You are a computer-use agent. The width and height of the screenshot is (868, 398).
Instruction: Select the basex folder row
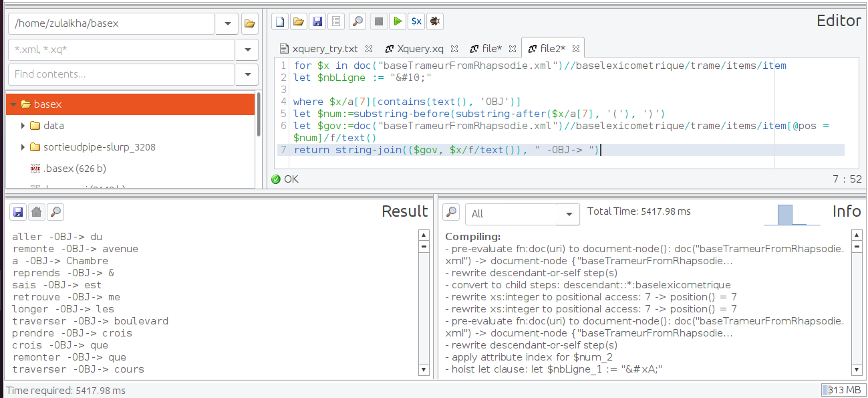130,104
